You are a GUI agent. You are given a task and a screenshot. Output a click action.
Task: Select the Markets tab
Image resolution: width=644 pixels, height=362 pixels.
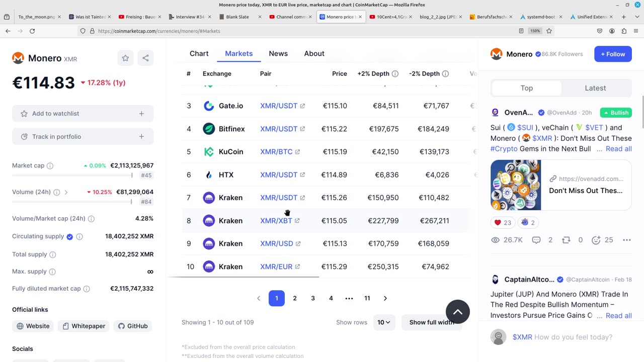pos(239,53)
